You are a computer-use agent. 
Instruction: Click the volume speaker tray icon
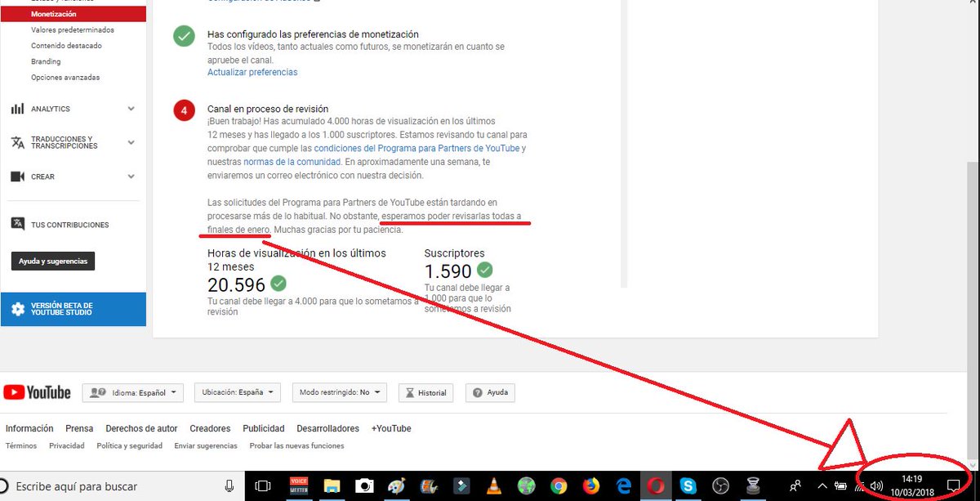coord(876,487)
